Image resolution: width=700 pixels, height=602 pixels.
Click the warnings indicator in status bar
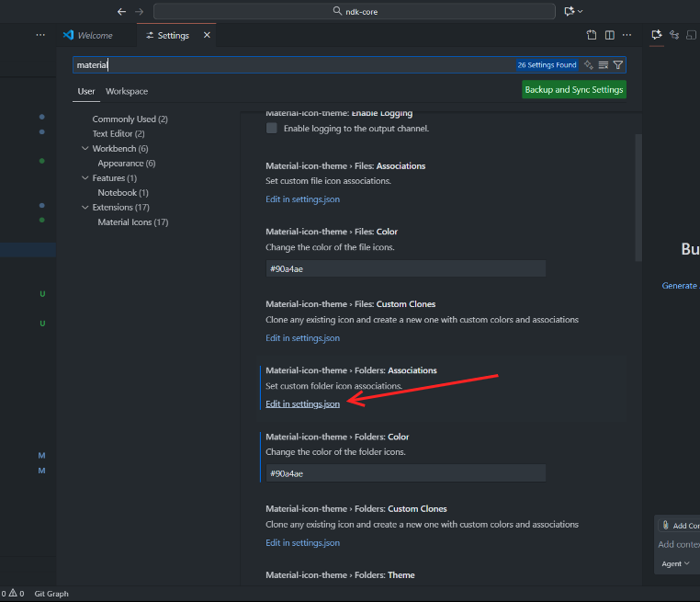pos(17,594)
